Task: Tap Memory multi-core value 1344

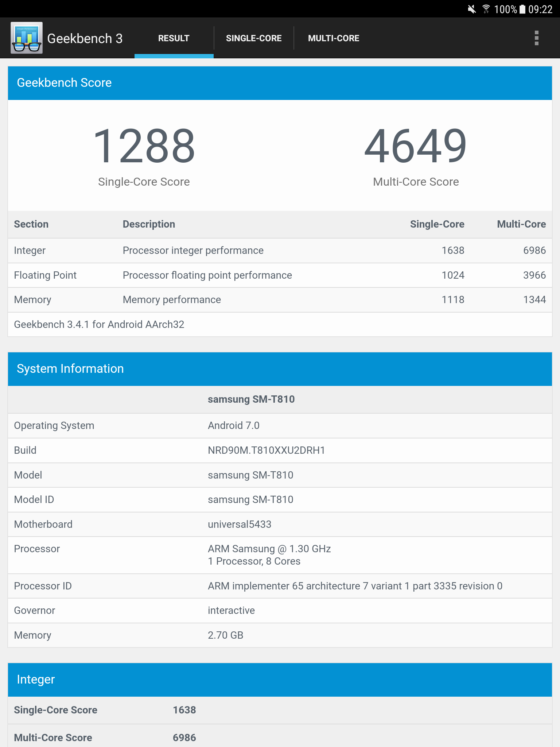Action: click(x=534, y=300)
